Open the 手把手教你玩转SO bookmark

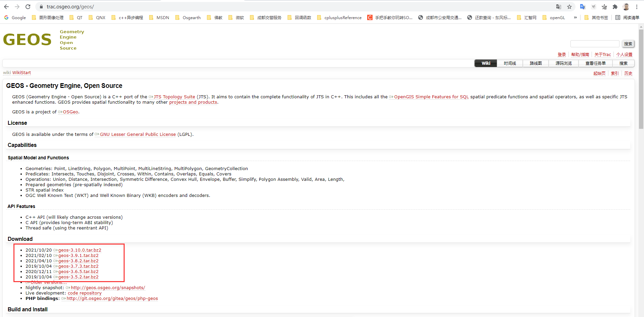[x=390, y=18]
